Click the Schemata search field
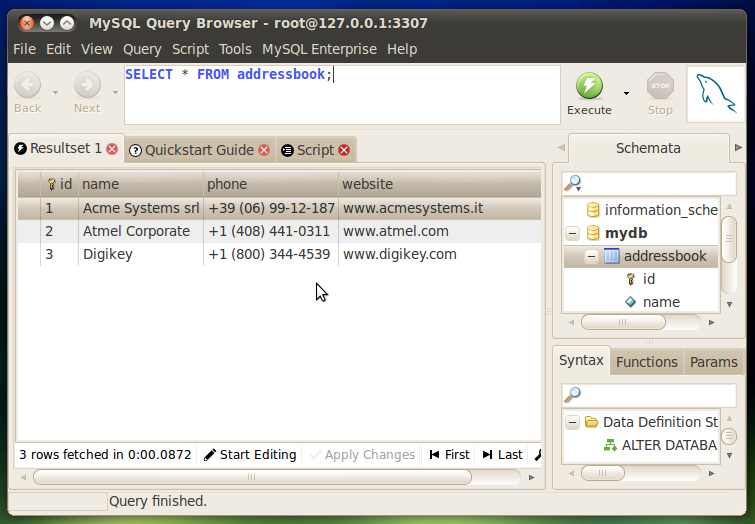The image size is (755, 524). point(649,183)
